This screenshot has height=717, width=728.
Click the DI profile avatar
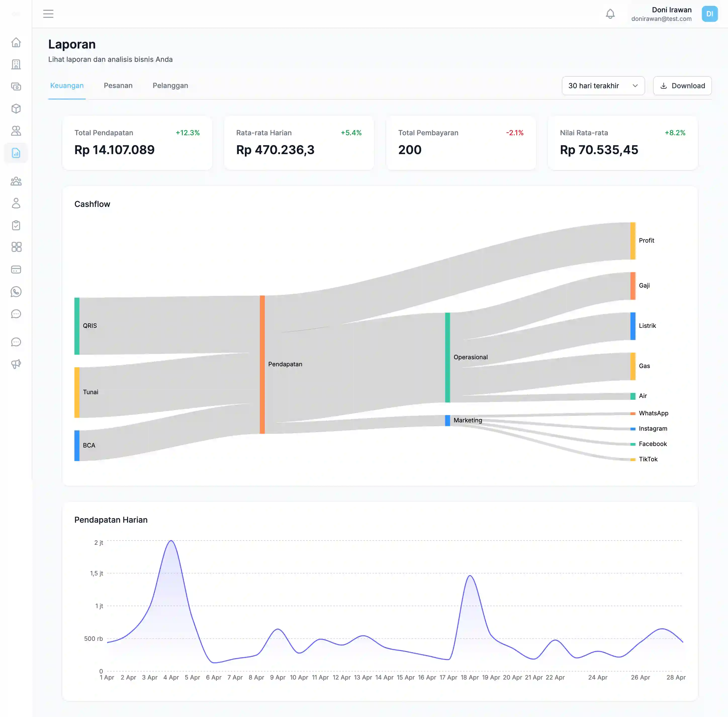pos(710,14)
